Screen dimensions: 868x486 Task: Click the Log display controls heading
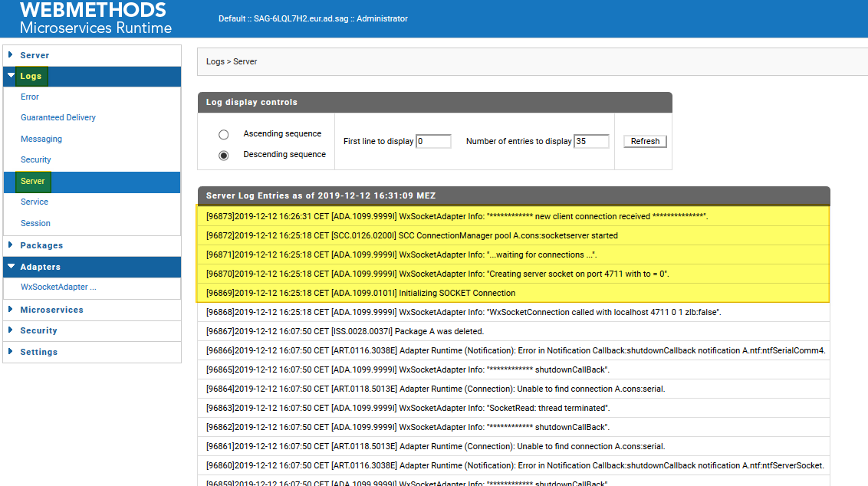coord(252,103)
